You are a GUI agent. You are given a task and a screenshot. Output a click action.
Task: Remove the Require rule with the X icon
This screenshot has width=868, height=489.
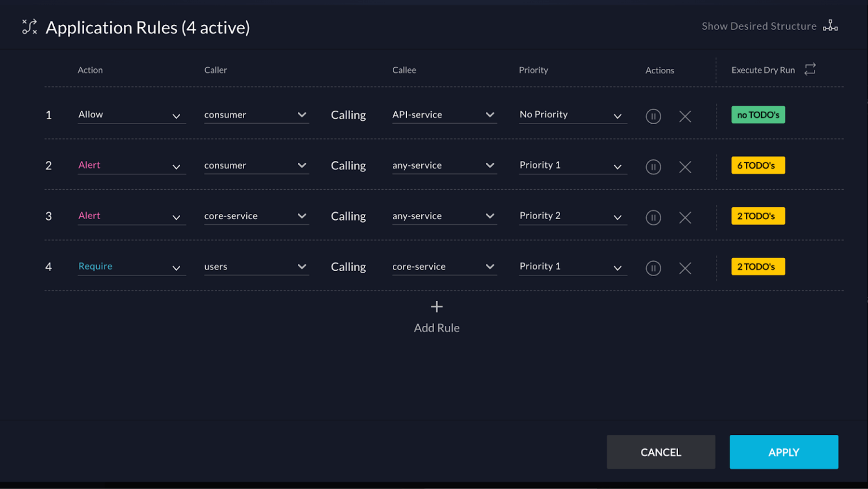pos(685,268)
